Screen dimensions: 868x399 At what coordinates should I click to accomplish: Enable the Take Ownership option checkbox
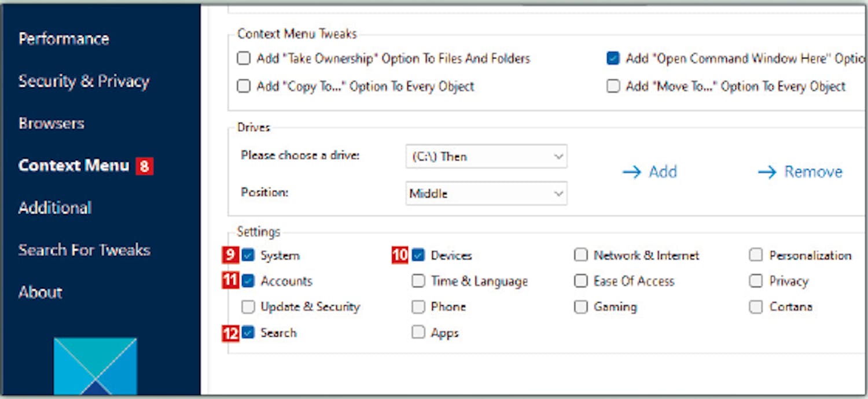pos(244,58)
